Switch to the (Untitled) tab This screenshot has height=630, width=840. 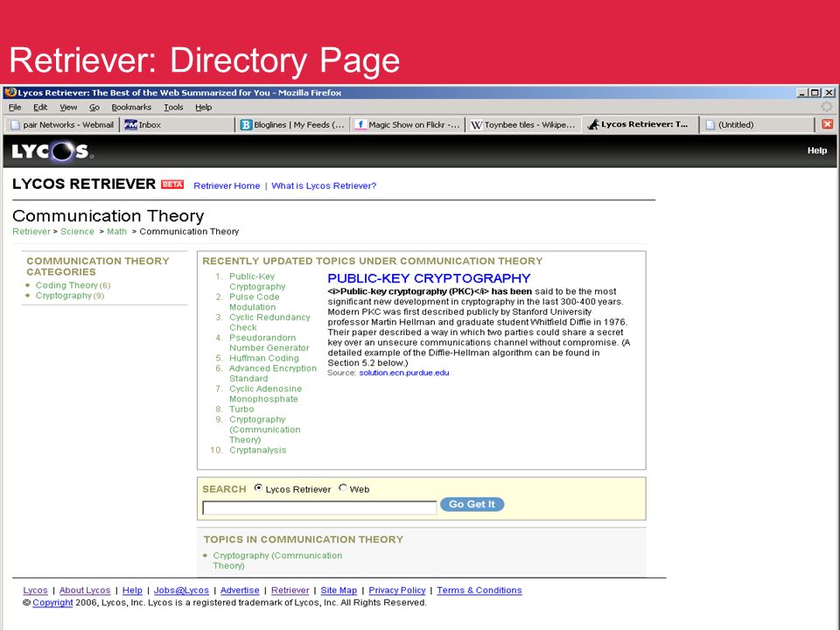[756, 125]
